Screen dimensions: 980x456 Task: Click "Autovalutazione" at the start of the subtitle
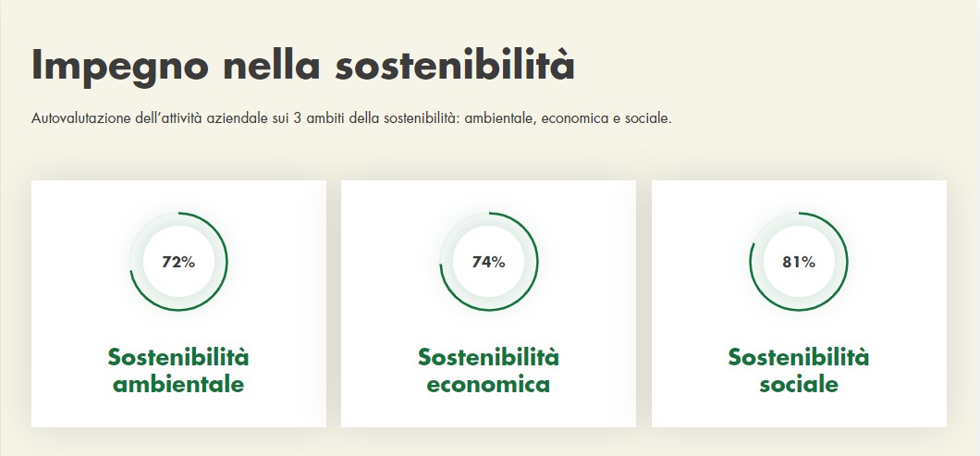pos(80,119)
